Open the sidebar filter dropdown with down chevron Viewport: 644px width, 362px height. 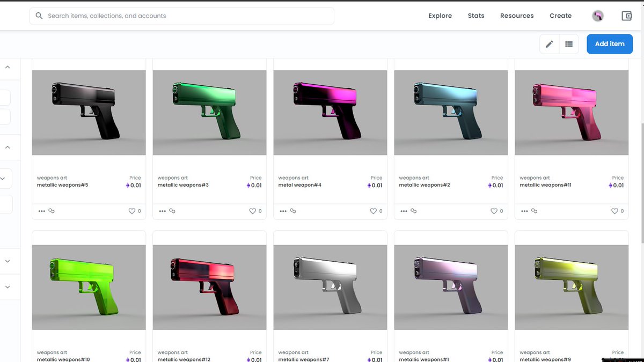tap(3, 179)
